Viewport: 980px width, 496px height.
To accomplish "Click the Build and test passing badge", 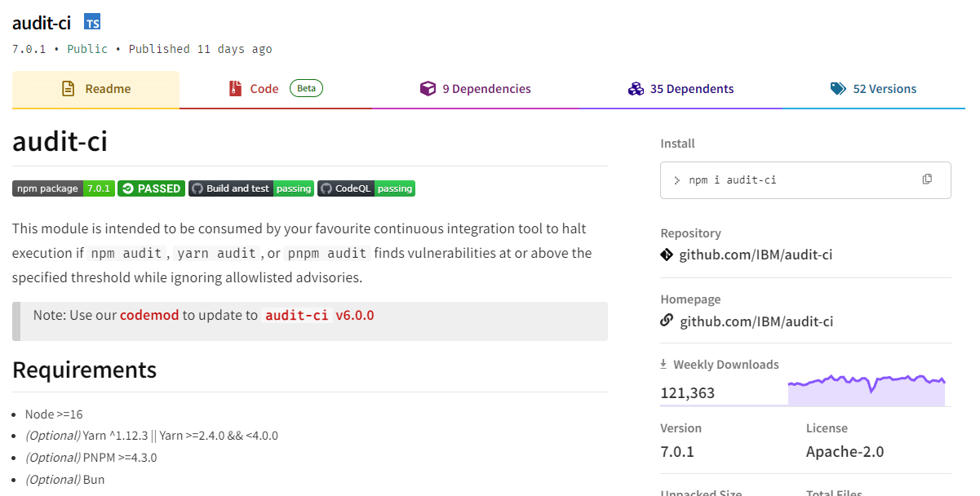I will [251, 188].
